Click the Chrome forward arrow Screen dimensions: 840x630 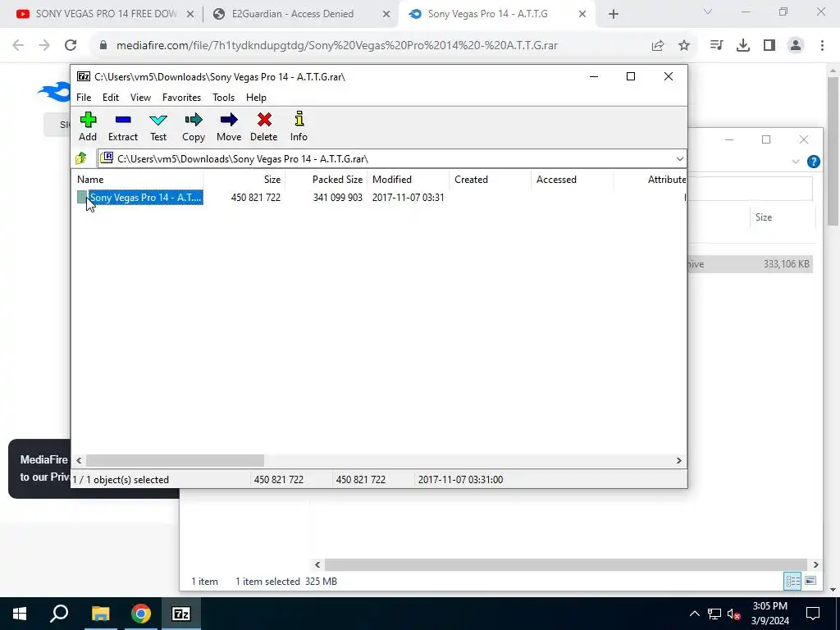(44, 46)
